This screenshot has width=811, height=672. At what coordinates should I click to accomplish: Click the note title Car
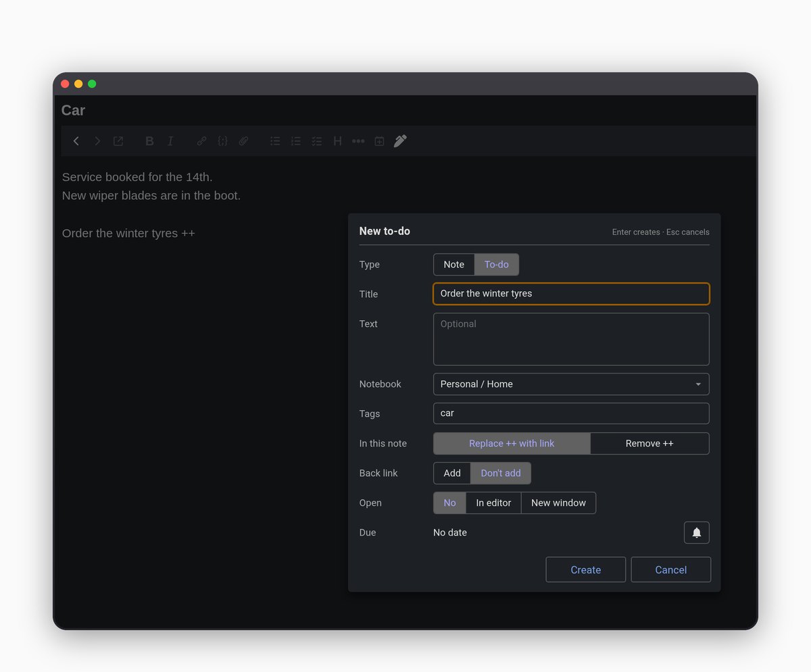73,111
